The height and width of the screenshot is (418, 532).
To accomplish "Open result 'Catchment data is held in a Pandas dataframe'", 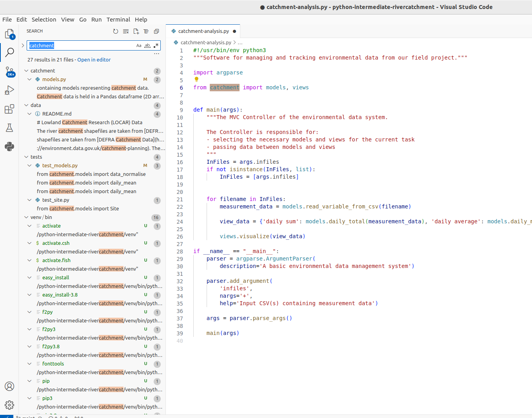I will [x=100, y=97].
